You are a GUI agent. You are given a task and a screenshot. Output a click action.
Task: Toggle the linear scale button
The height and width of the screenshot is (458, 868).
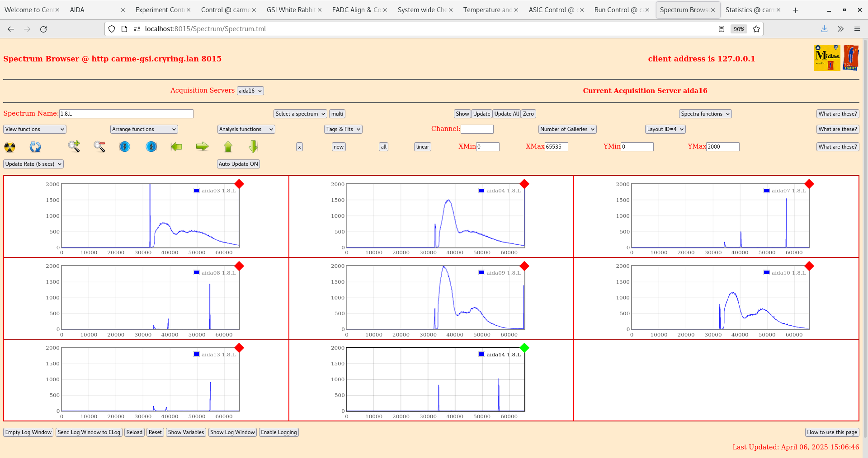[x=422, y=147]
